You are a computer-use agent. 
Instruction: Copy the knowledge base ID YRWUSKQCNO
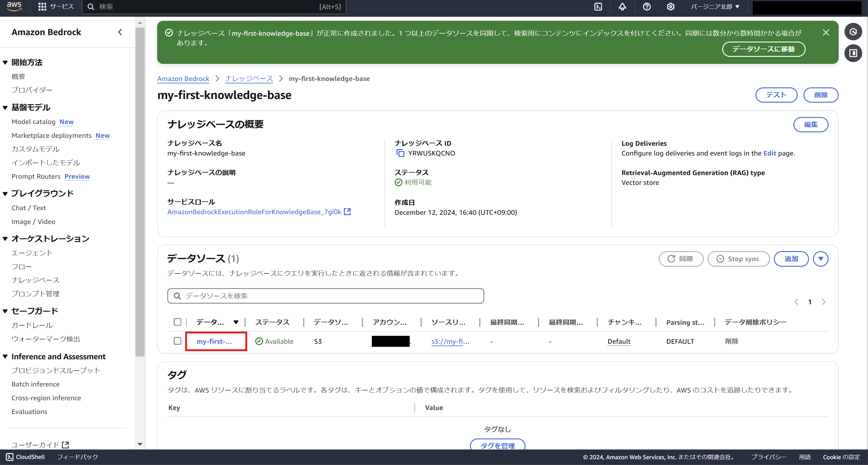coord(400,153)
